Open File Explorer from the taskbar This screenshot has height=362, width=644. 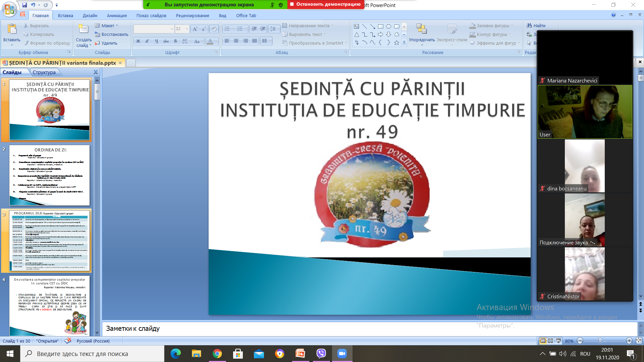tap(196, 354)
